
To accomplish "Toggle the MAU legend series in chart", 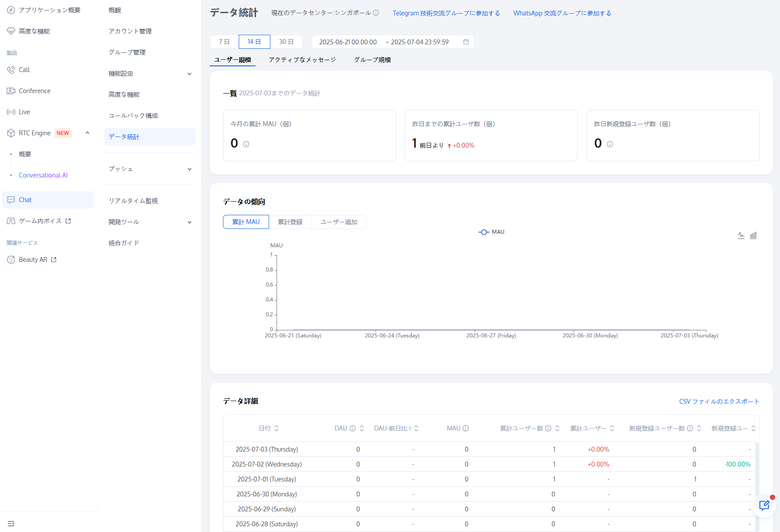I will click(x=492, y=232).
